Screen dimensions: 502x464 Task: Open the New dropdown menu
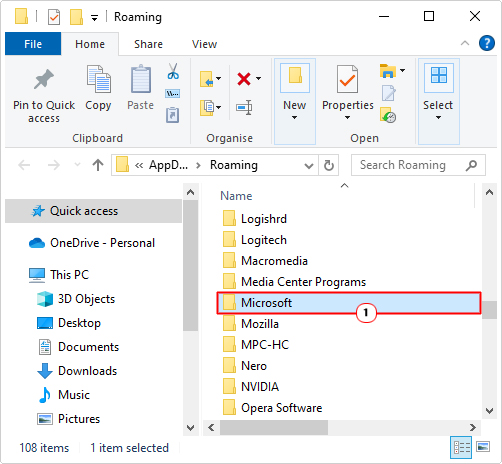[294, 117]
